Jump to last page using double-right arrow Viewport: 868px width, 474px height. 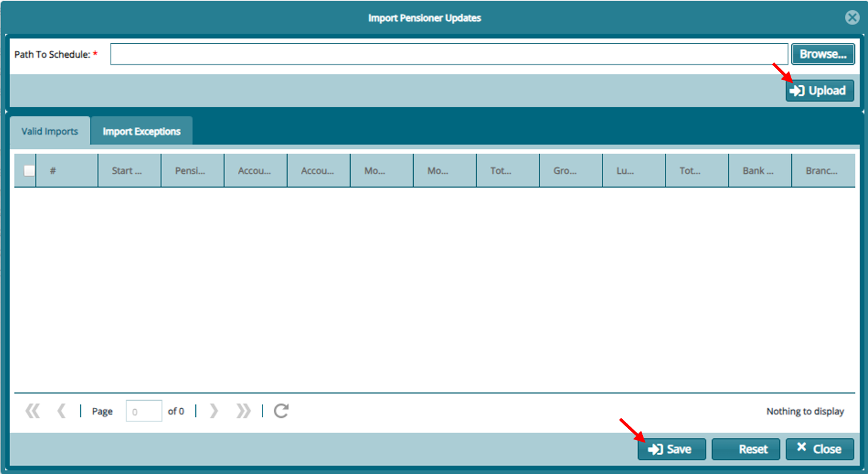pos(243,411)
